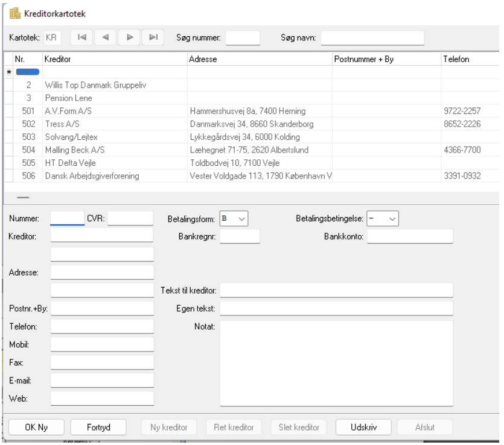This screenshot has height=445, width=504.
Task: Focus the Søg navn search field
Action: pyautogui.click(x=372, y=38)
